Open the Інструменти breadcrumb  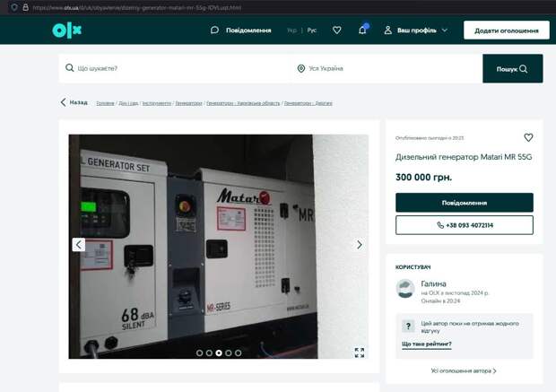click(x=157, y=103)
